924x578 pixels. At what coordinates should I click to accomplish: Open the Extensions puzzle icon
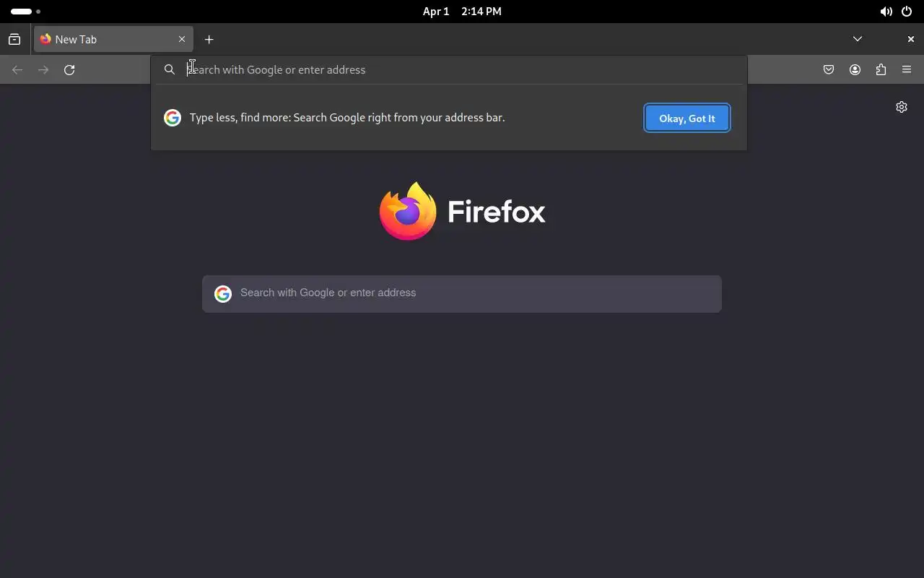coord(881,70)
